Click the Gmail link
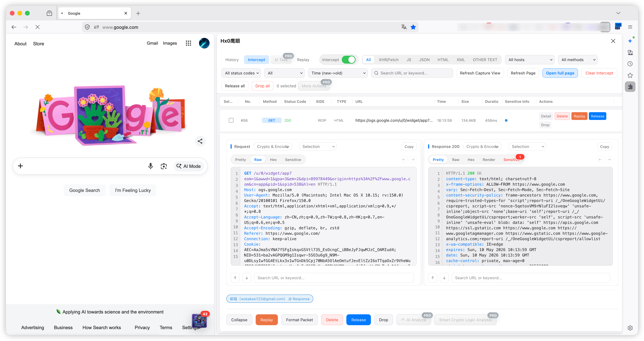This screenshot has height=341, width=644. 152,43
